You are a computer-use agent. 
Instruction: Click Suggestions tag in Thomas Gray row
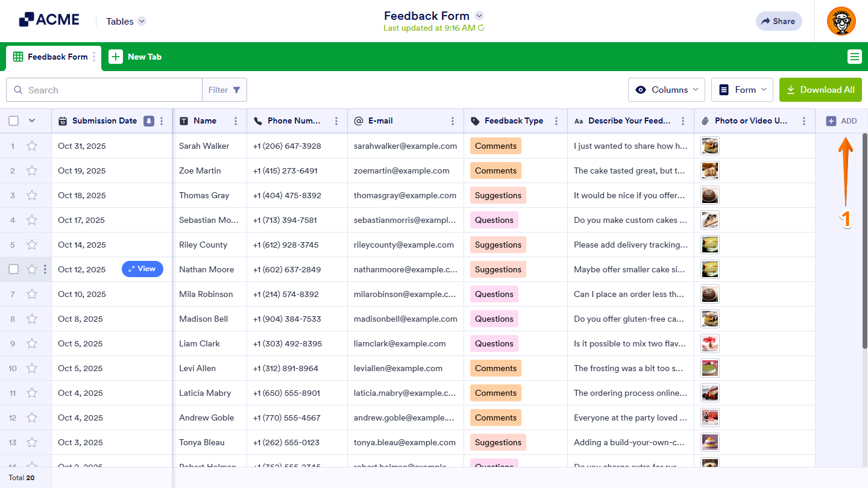point(498,195)
